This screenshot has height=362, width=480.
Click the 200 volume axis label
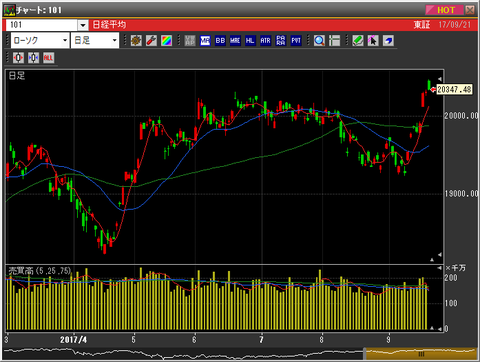[x=451, y=278]
